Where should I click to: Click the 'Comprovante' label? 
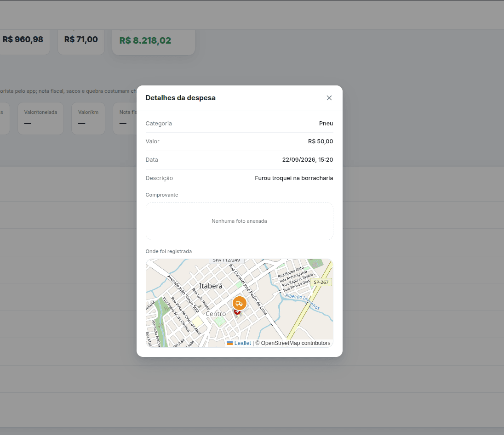tap(162, 195)
